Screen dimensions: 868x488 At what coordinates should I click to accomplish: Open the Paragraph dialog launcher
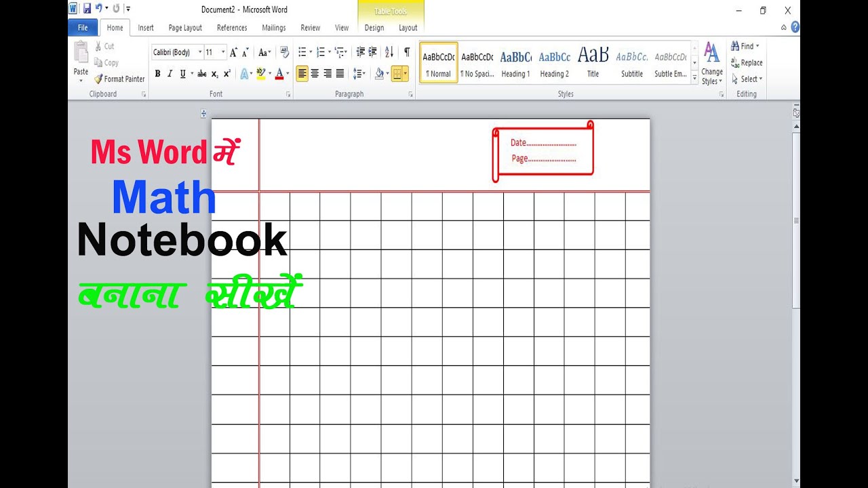tap(410, 95)
